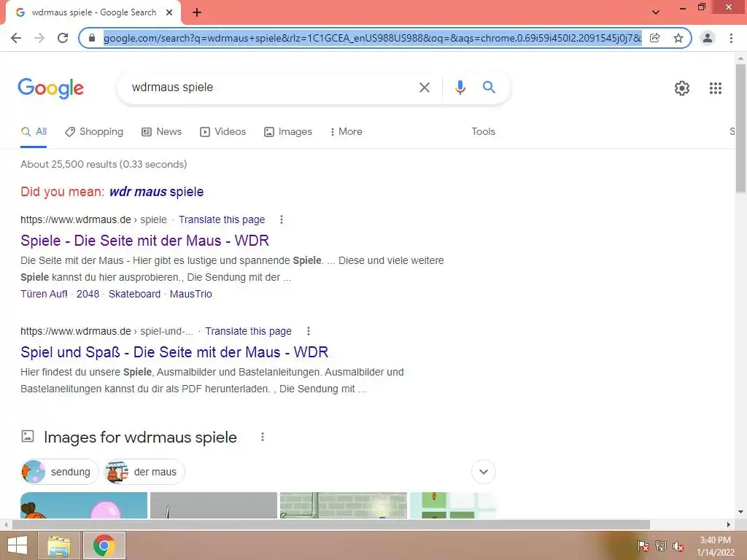Select the URL in address bar
Image resolution: width=747 pixels, height=560 pixels.
(x=372, y=38)
